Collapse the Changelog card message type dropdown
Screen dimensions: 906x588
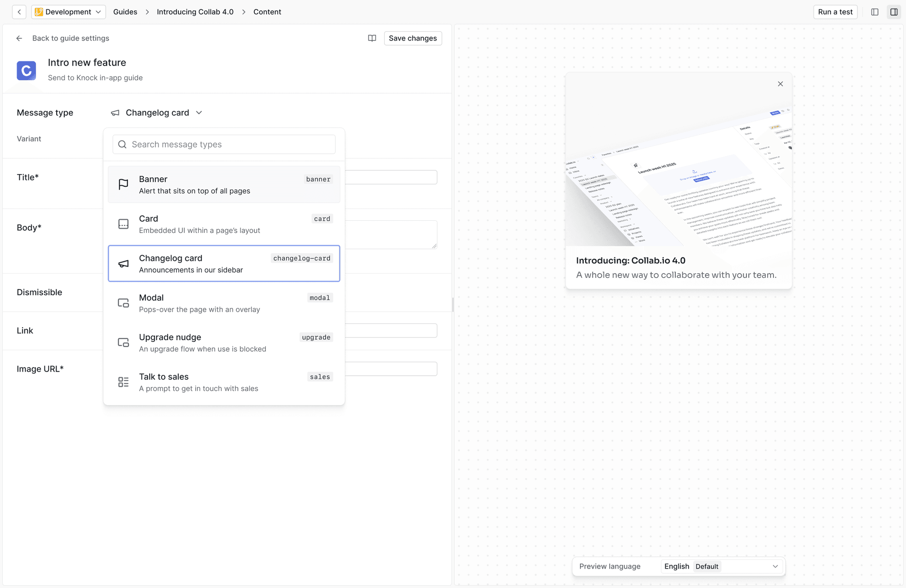[x=199, y=113]
